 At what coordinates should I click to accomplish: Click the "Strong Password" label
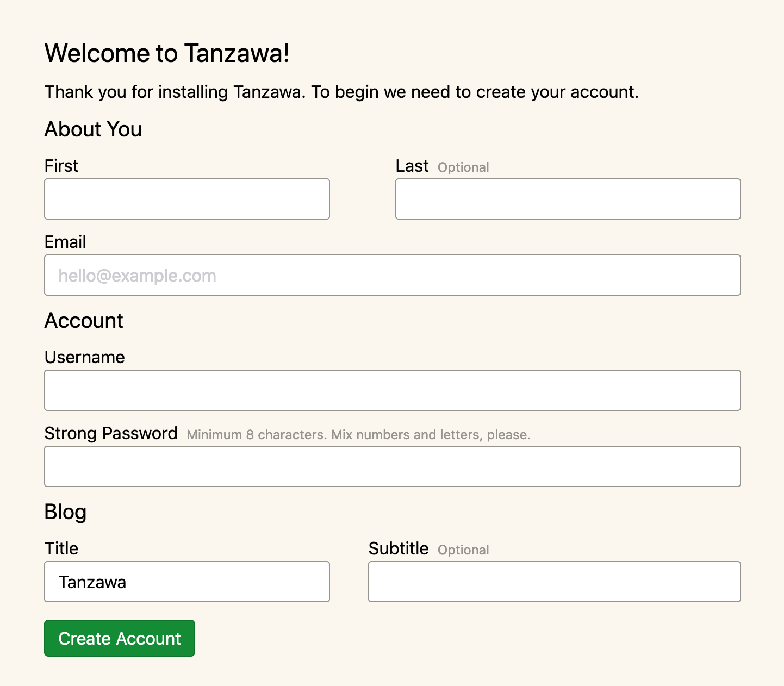coord(111,433)
